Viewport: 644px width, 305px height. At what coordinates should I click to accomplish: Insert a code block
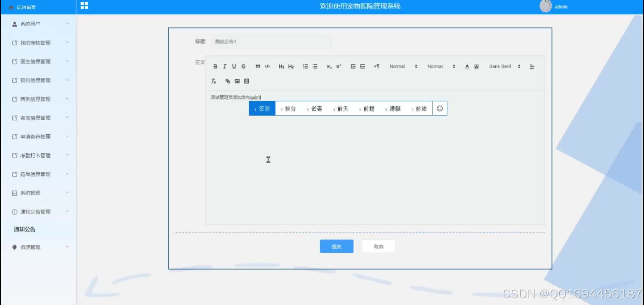point(267,67)
